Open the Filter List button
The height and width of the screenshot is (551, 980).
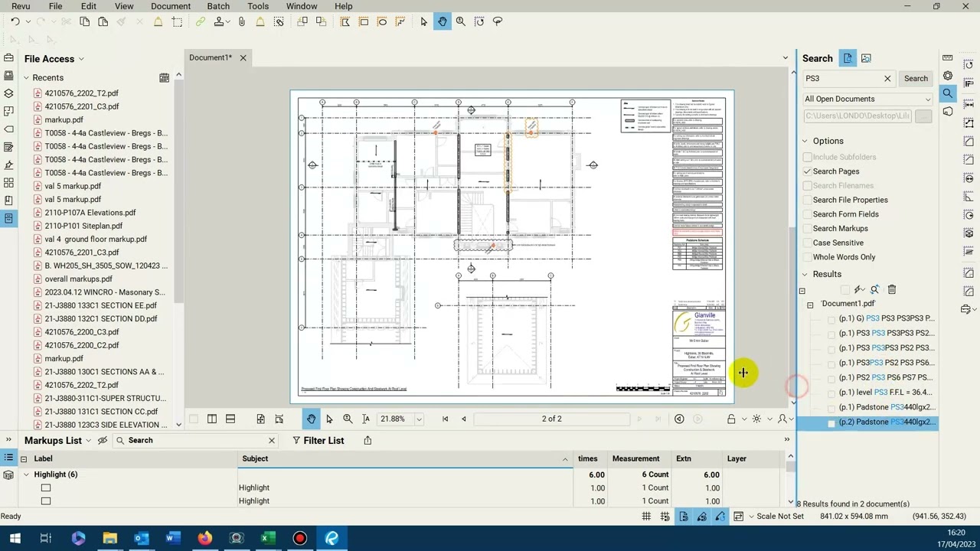pyautogui.click(x=318, y=440)
